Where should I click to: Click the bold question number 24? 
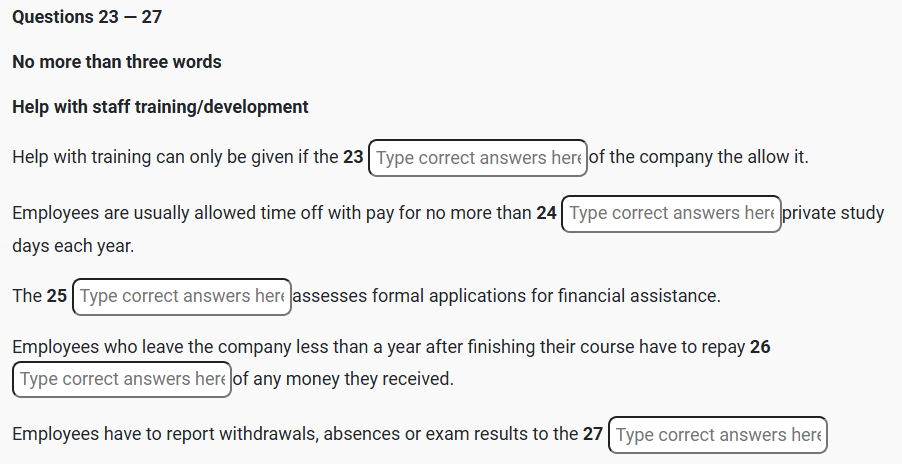(x=546, y=213)
